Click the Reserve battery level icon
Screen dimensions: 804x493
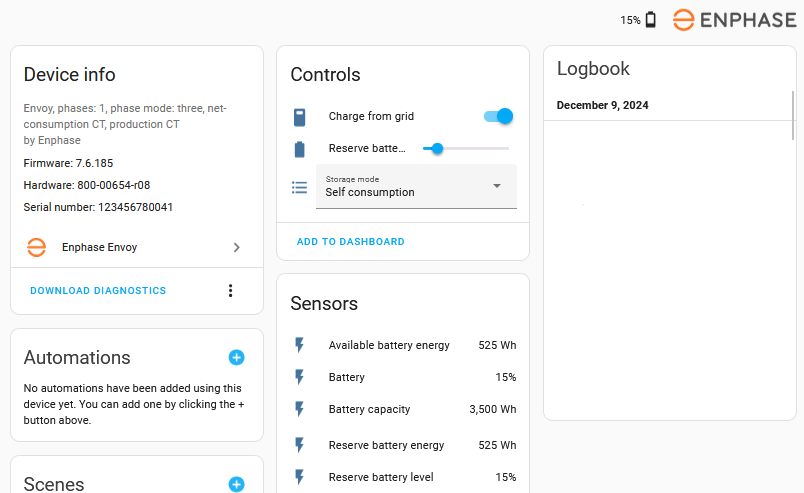coord(299,149)
